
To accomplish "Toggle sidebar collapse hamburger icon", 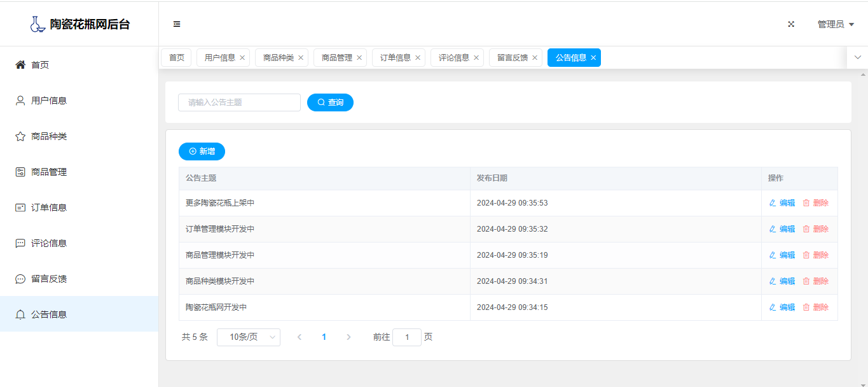I will (x=177, y=24).
